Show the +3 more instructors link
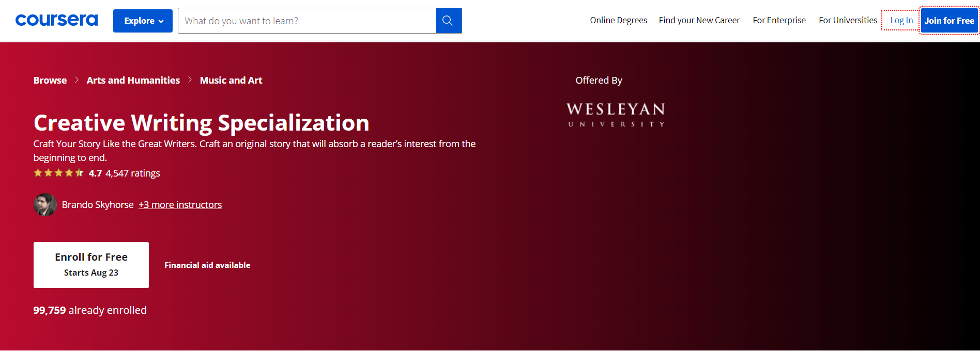The height and width of the screenshot is (351, 980). pos(180,205)
